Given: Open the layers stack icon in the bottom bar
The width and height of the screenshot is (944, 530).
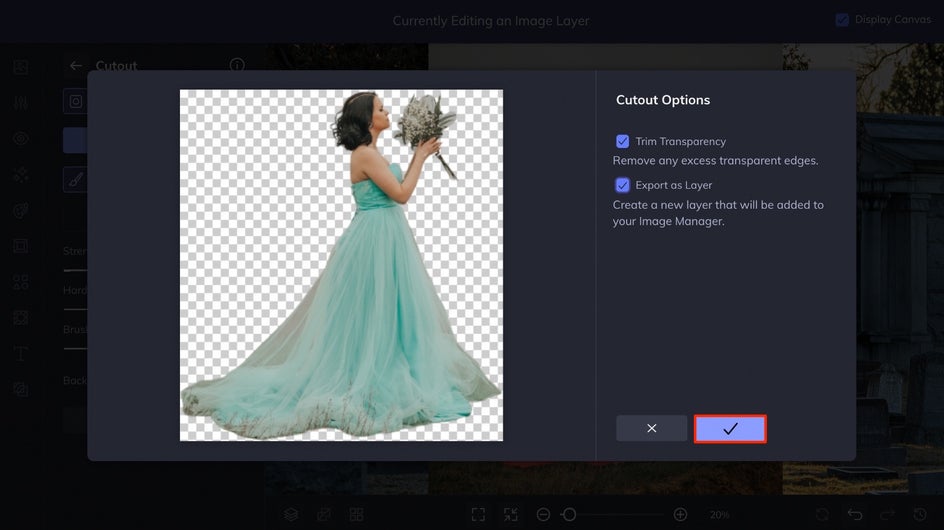Looking at the screenshot, I should click(x=291, y=514).
